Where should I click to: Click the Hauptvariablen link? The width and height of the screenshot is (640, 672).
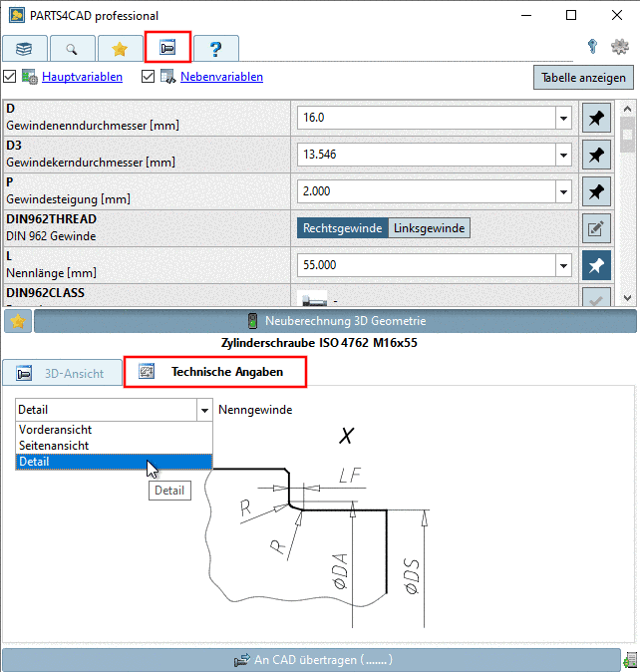pyautogui.click(x=83, y=77)
